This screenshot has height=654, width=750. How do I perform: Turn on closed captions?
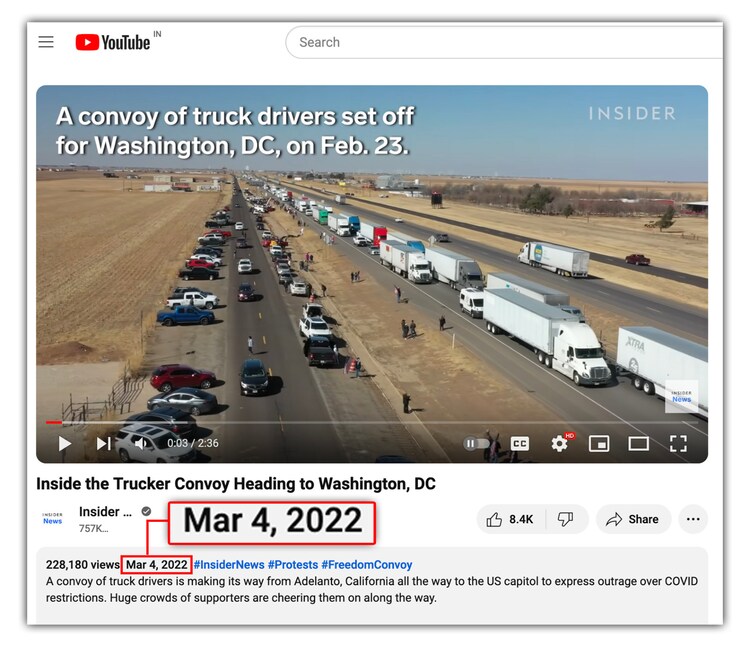click(x=519, y=443)
